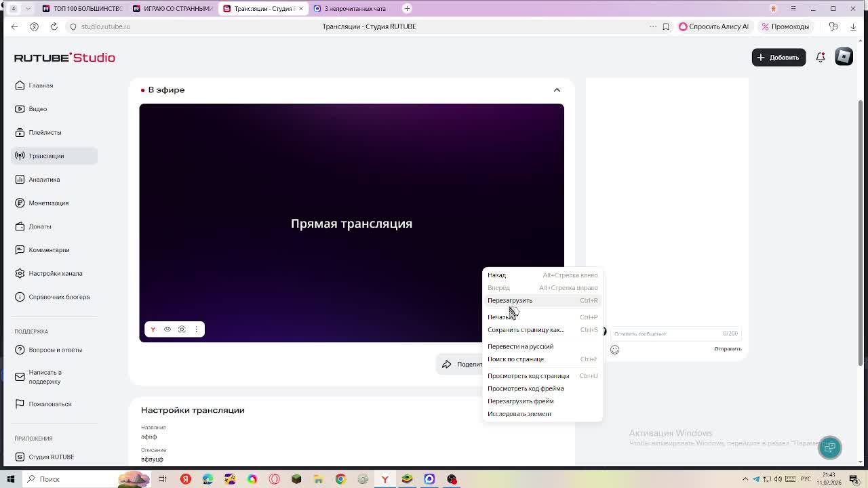
Task: Choose Перезагрузить фрейм
Action: point(542,401)
